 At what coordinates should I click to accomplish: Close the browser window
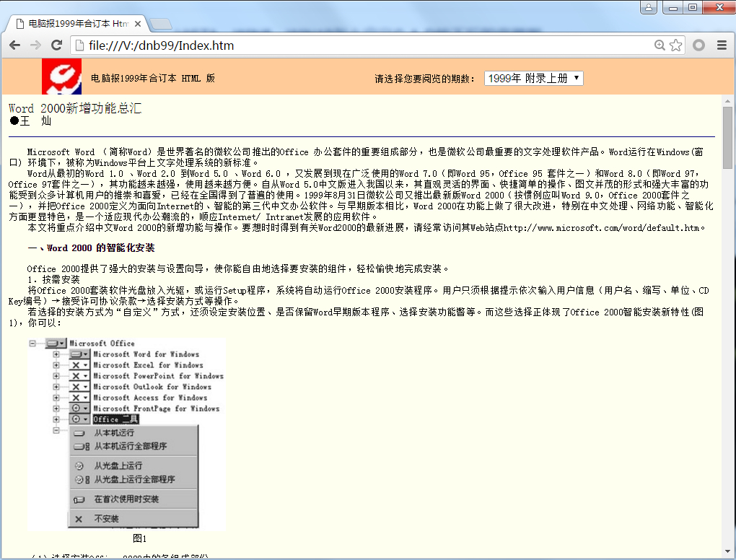(719, 7)
